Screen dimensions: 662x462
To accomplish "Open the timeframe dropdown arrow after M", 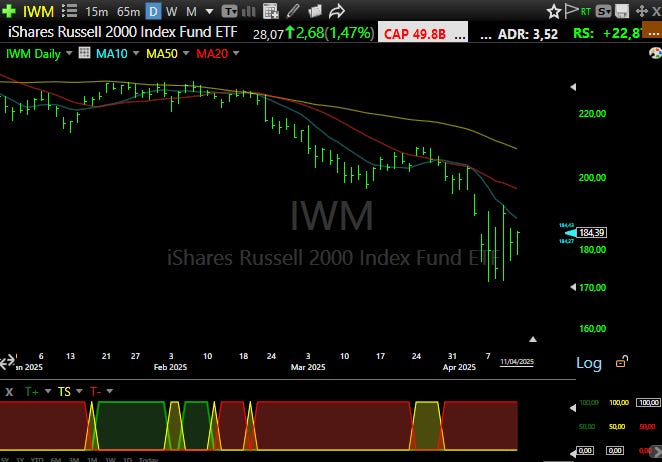I will point(209,12).
